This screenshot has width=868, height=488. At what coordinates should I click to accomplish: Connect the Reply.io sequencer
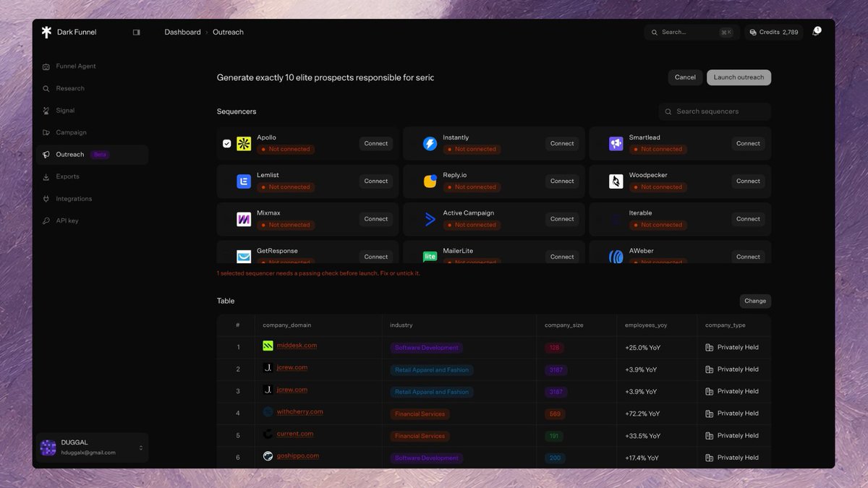tap(562, 181)
